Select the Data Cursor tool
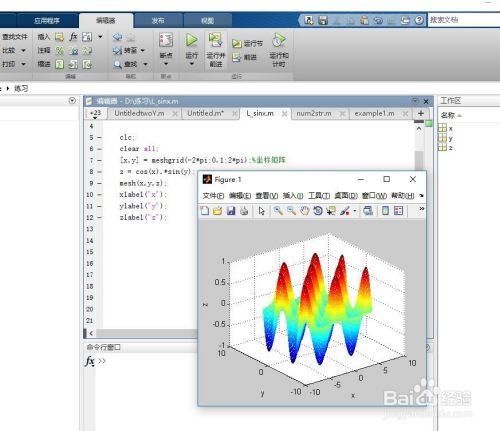This screenshot has width=500, height=431. coord(331,211)
